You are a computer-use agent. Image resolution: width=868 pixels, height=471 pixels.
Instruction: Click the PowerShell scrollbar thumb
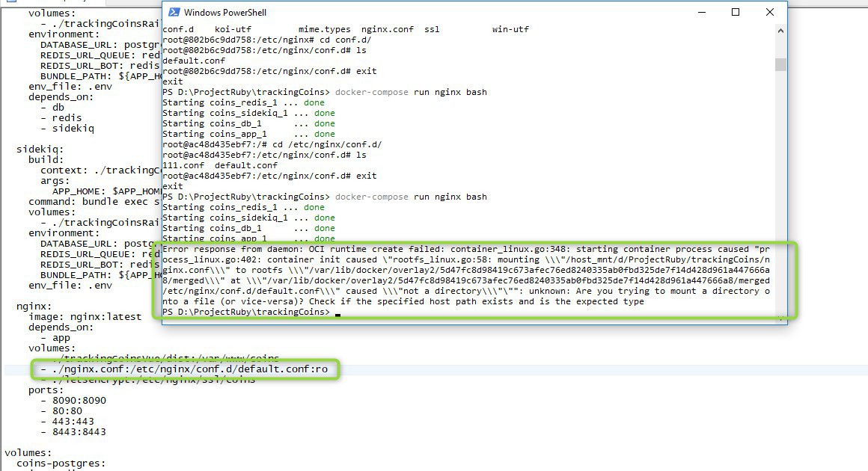click(780, 65)
